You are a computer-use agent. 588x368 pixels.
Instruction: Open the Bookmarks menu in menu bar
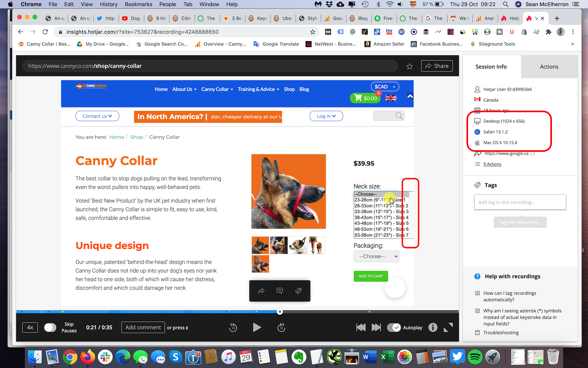click(x=138, y=4)
